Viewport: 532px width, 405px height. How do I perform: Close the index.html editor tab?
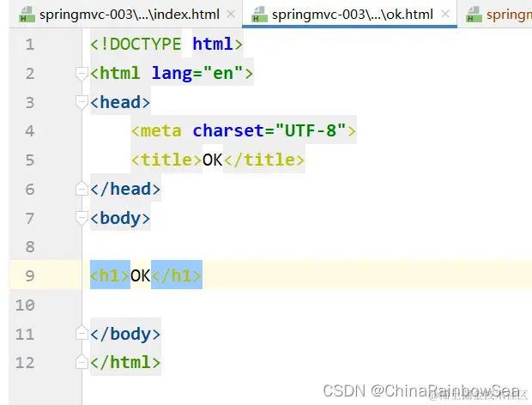[x=231, y=15]
